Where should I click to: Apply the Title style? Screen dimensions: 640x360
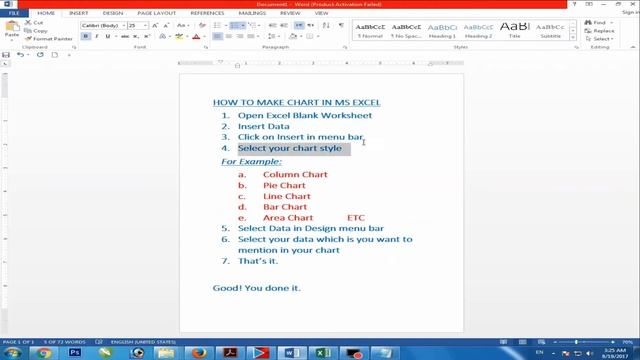coord(514,31)
